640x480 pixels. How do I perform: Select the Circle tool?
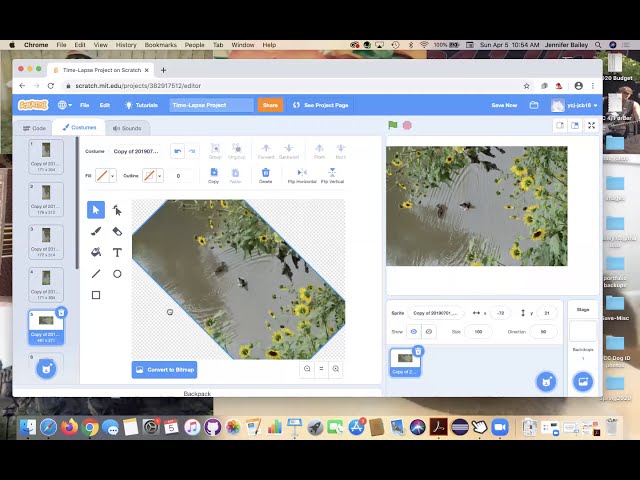(x=117, y=274)
